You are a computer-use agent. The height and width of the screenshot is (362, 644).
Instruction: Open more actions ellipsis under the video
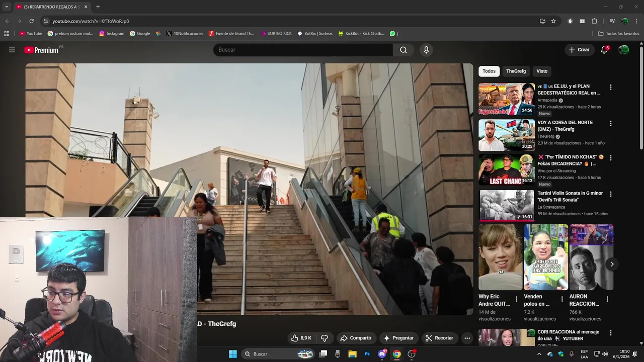tap(467, 338)
